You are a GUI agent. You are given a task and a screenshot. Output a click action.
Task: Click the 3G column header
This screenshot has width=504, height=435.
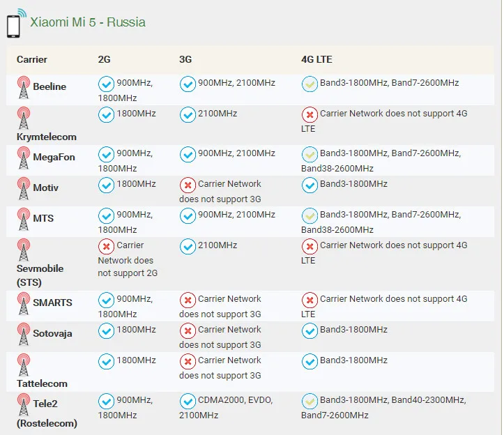(x=185, y=59)
